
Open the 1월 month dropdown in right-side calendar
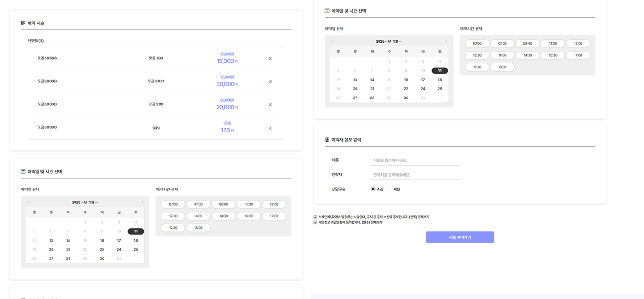click(397, 41)
